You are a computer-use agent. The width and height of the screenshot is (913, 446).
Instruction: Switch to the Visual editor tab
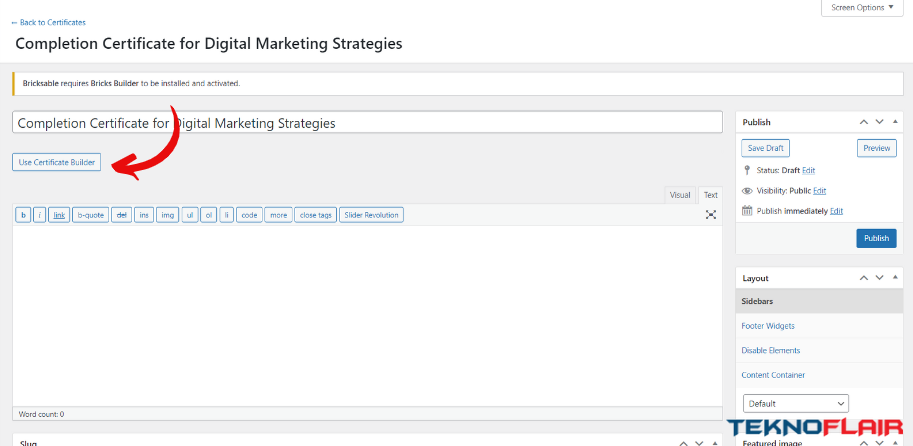680,195
